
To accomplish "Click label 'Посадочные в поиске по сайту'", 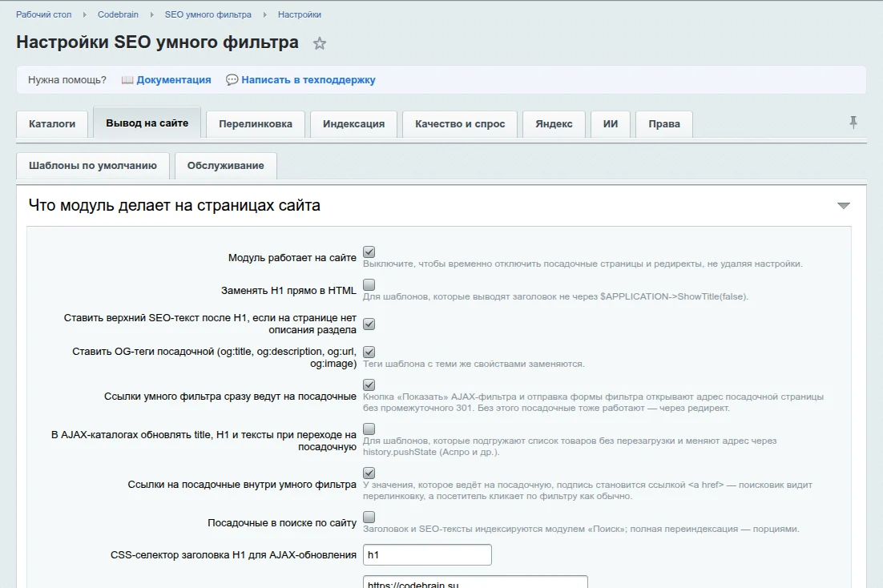I will pos(282,523).
